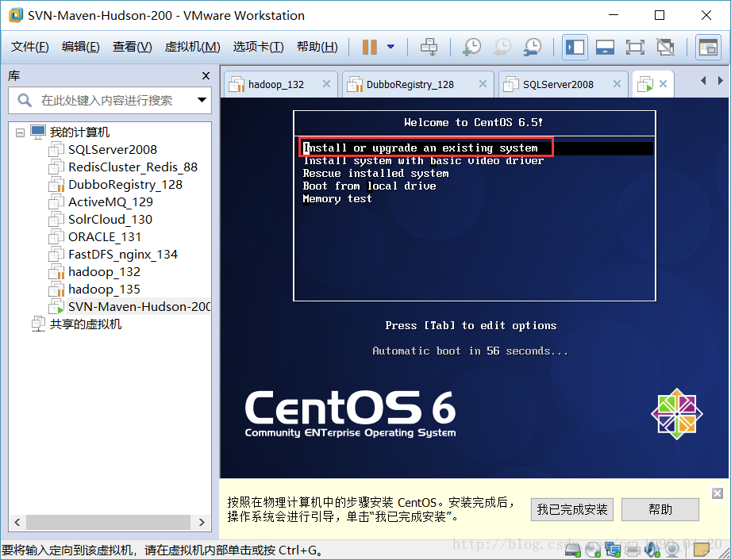The height and width of the screenshot is (560, 731).
Task: Select SolrCloud_130 virtual machine
Action: [110, 220]
